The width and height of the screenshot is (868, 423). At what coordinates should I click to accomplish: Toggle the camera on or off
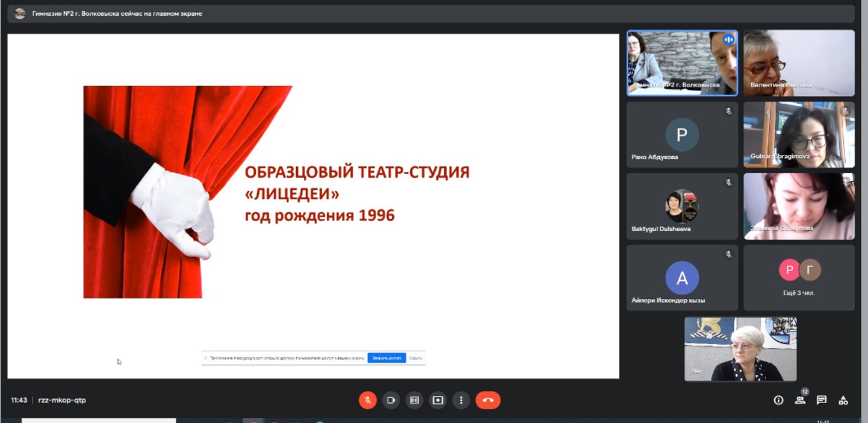[391, 400]
